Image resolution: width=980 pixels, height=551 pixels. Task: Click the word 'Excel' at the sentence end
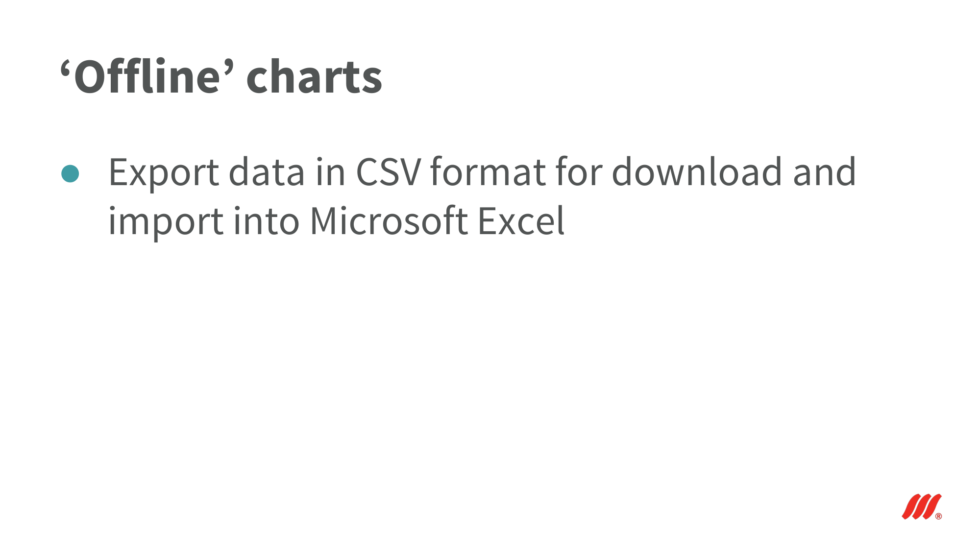(x=521, y=220)
